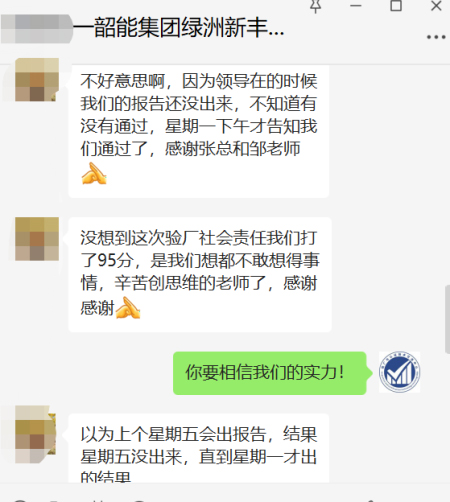Click the blurred name in the title
Image resolution: width=450 pixels, height=502 pixels.
point(37,28)
